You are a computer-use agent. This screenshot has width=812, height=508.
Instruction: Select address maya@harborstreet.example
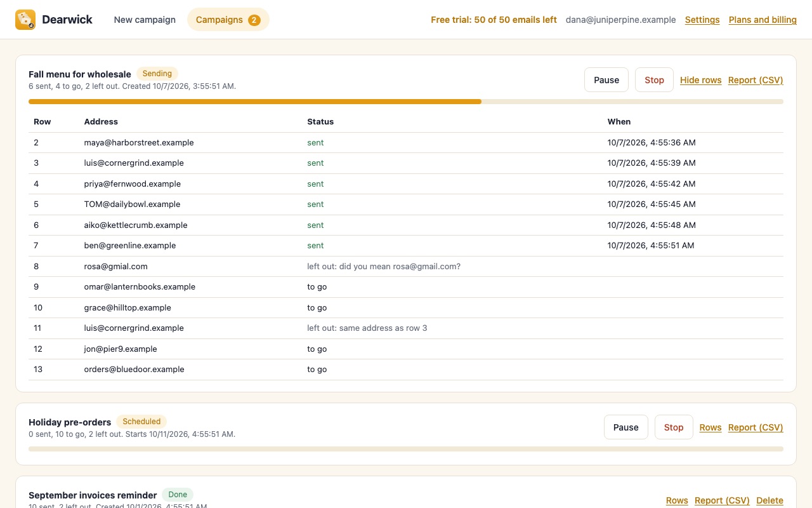139,142
